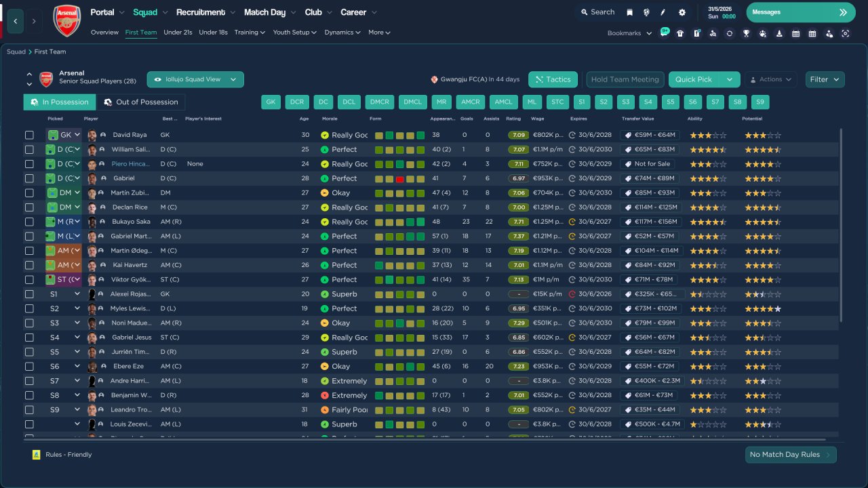Open the Under 21s tab
868x488 pixels.
point(178,33)
